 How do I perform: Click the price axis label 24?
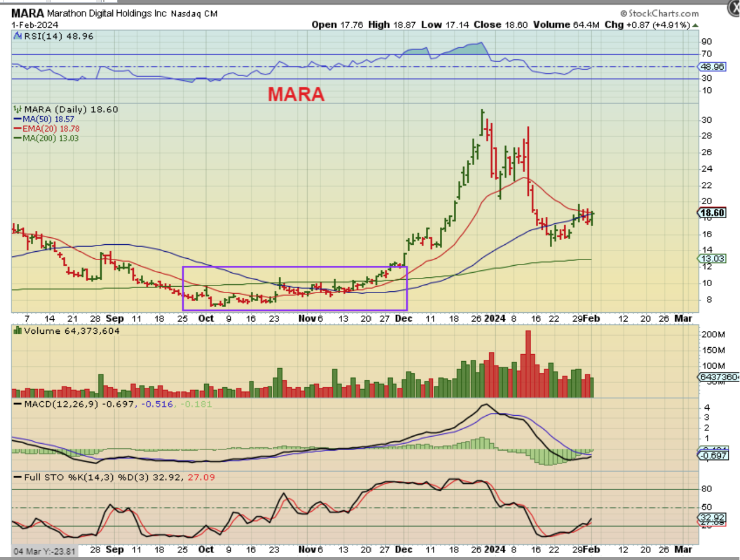coord(706,169)
